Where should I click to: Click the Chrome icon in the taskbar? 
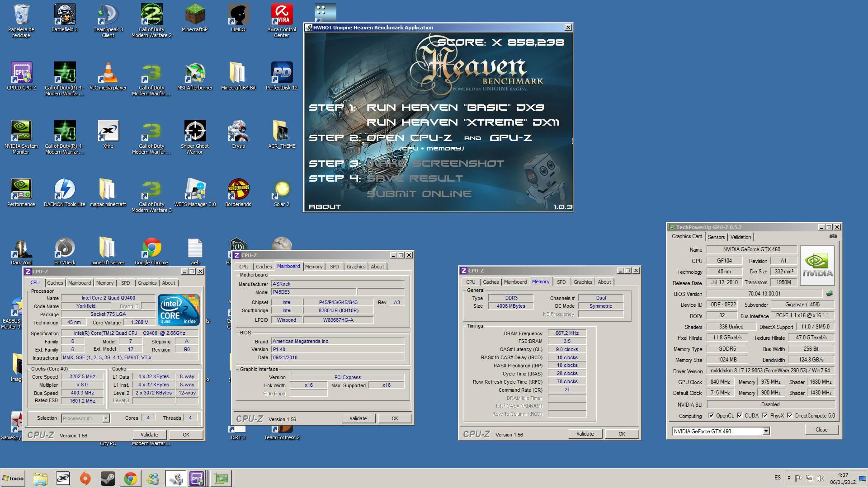point(130,479)
